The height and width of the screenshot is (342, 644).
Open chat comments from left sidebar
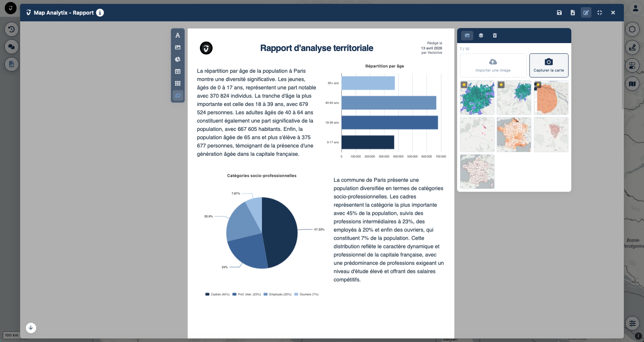tap(11, 47)
